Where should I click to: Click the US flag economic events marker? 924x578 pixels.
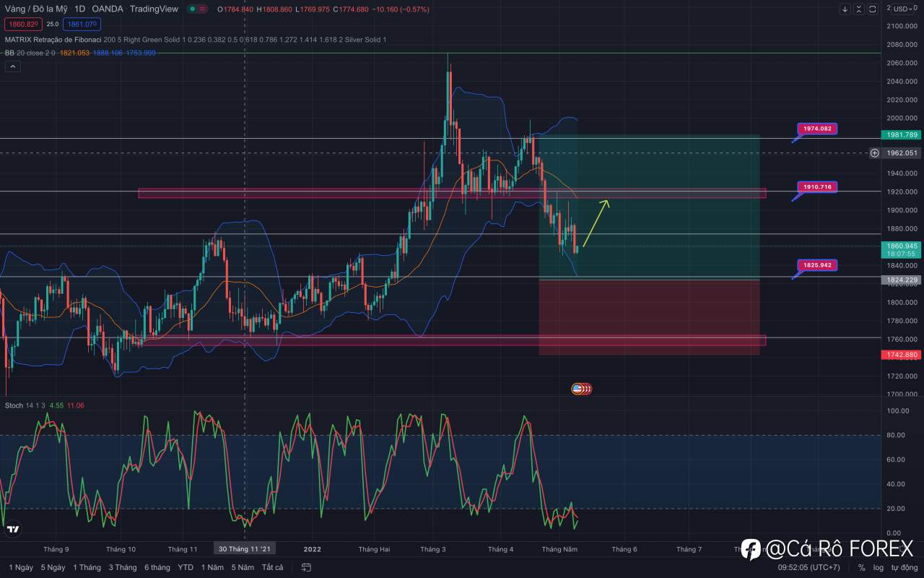(x=577, y=389)
